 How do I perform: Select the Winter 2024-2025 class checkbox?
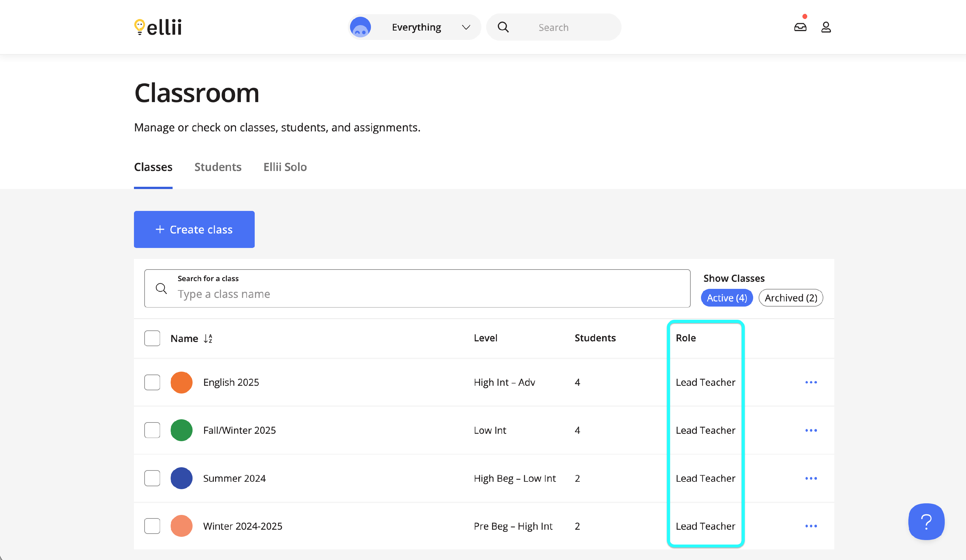point(152,526)
